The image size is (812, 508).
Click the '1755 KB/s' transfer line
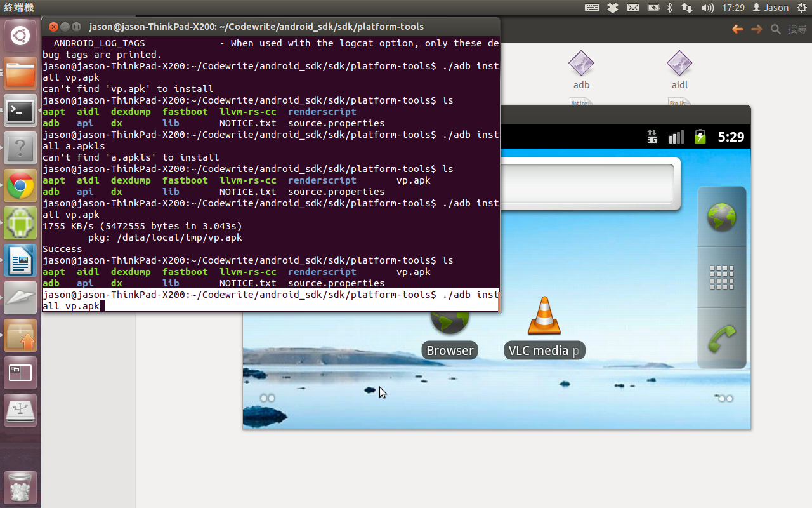[142, 226]
